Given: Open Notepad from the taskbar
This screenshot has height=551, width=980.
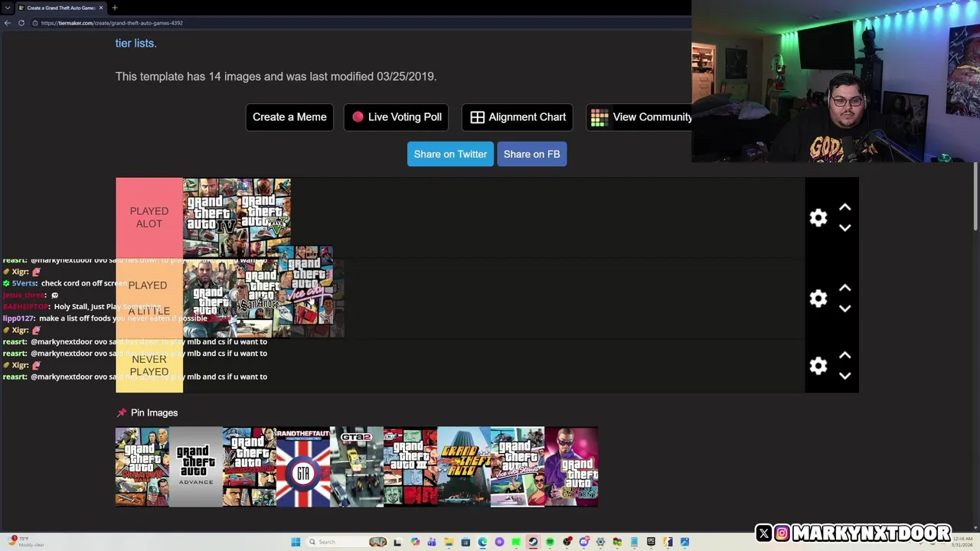Looking at the screenshot, I should (x=634, y=542).
